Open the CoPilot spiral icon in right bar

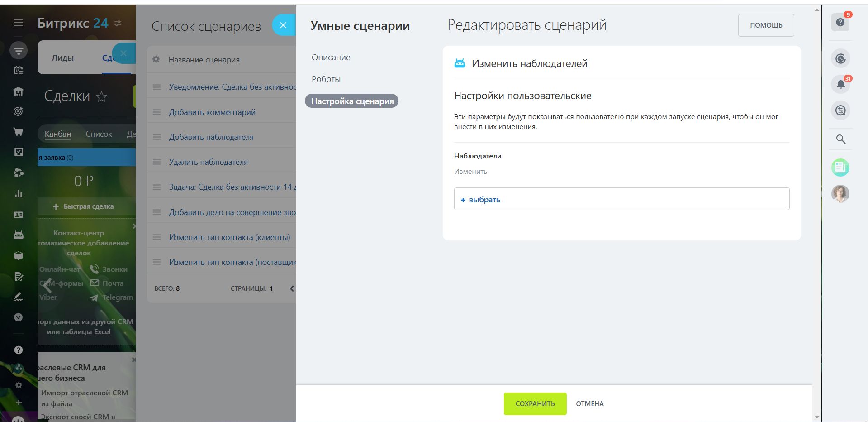pyautogui.click(x=840, y=58)
